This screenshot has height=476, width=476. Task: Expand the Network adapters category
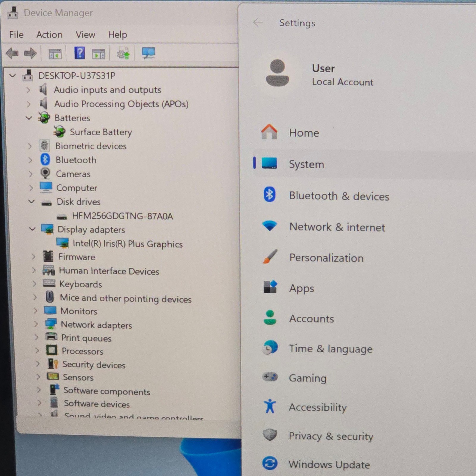click(x=36, y=324)
